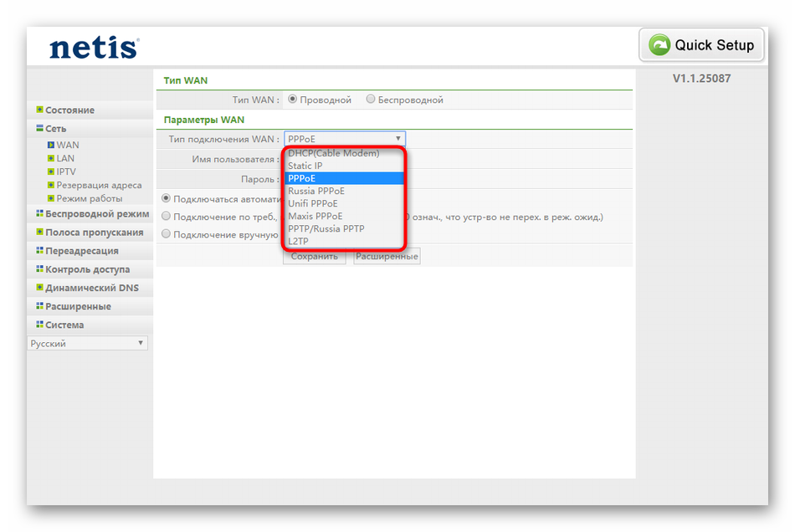This screenshot has width=795, height=532.
Task: Click the icon beside Расширенные menu
Action: pyautogui.click(x=39, y=306)
